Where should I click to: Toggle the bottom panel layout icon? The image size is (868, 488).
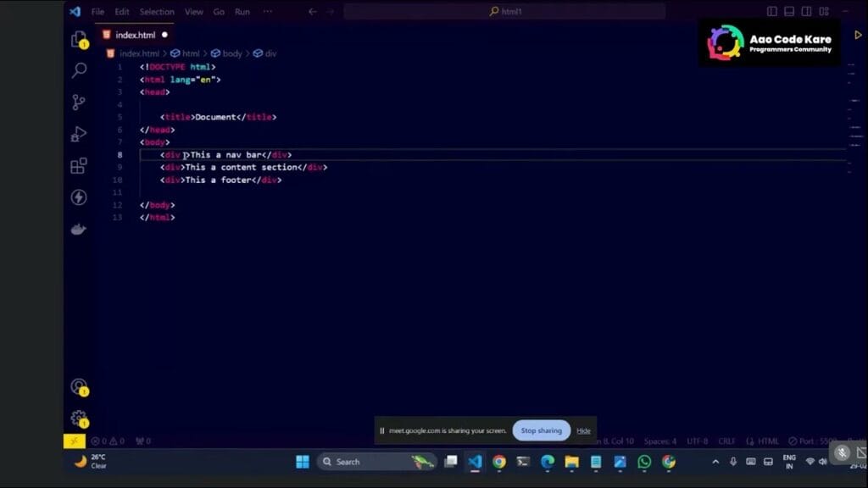pos(789,12)
